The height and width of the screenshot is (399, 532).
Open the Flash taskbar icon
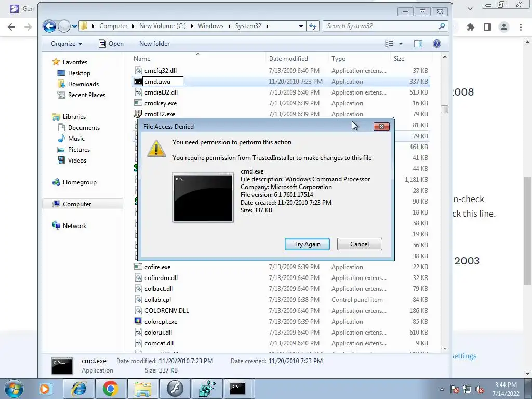coord(175,389)
